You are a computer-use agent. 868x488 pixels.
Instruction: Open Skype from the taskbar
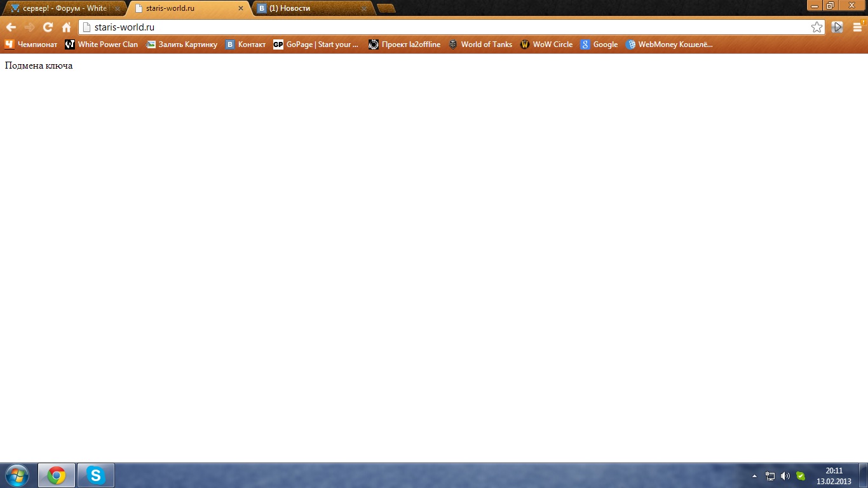coord(96,475)
